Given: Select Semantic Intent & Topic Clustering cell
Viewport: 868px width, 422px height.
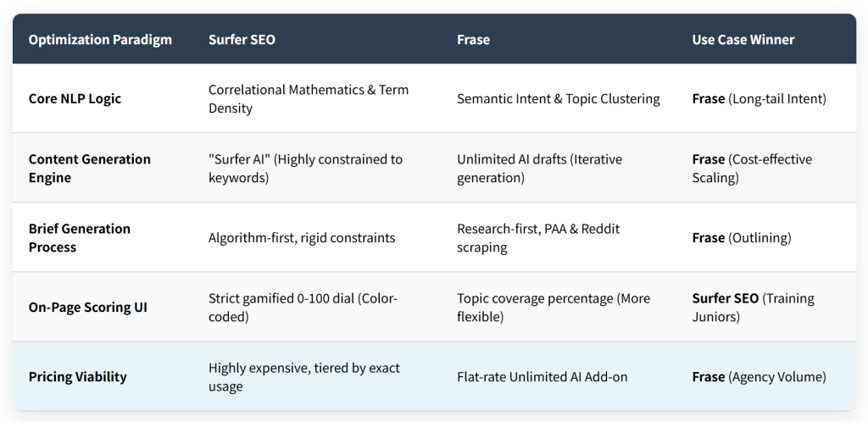Looking at the screenshot, I should click(559, 99).
